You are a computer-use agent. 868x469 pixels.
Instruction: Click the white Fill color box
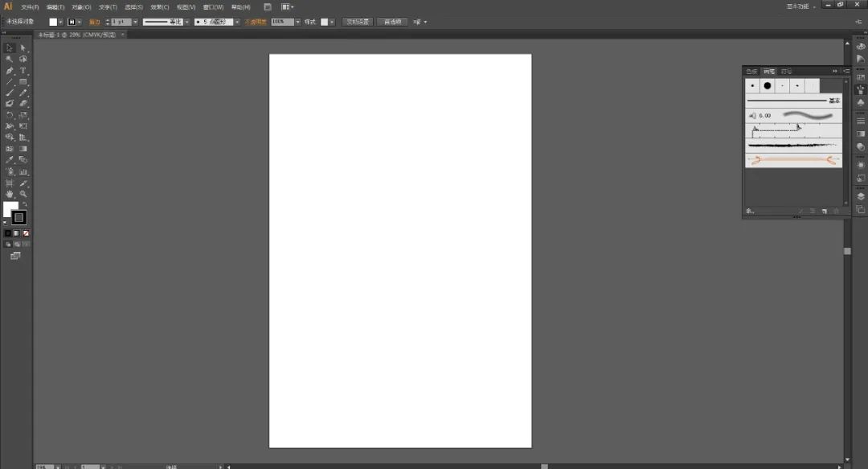[8, 207]
